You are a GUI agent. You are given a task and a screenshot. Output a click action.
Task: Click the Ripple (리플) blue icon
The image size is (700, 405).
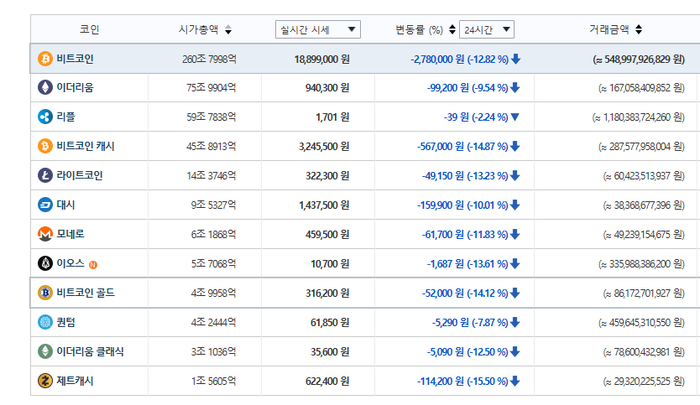(x=45, y=117)
